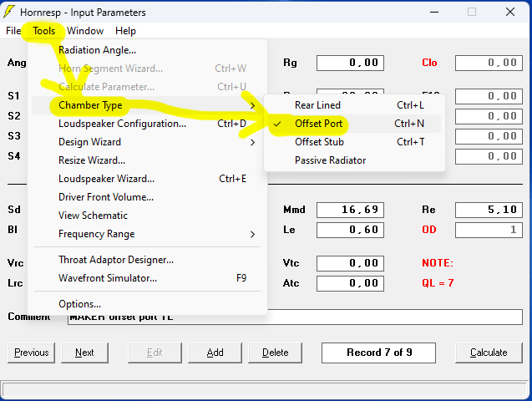Click the Previous record button
This screenshot has height=401, width=532.
(31, 353)
